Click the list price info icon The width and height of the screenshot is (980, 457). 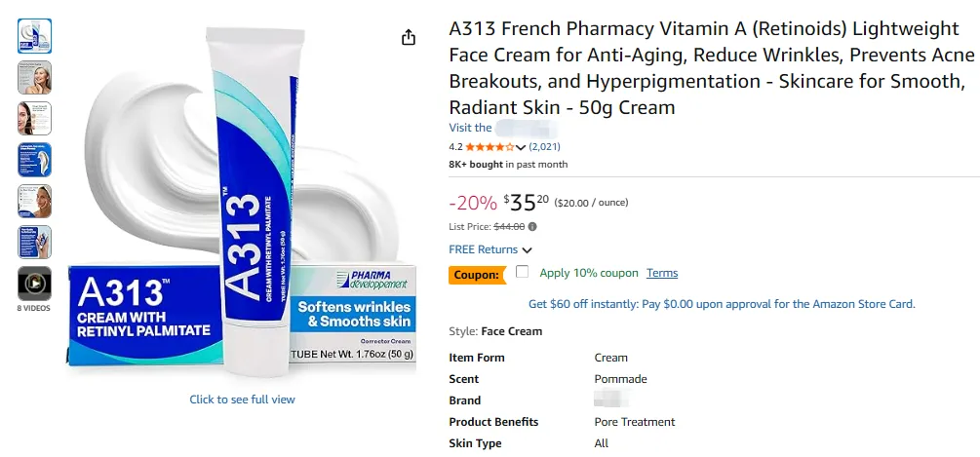coord(532,226)
